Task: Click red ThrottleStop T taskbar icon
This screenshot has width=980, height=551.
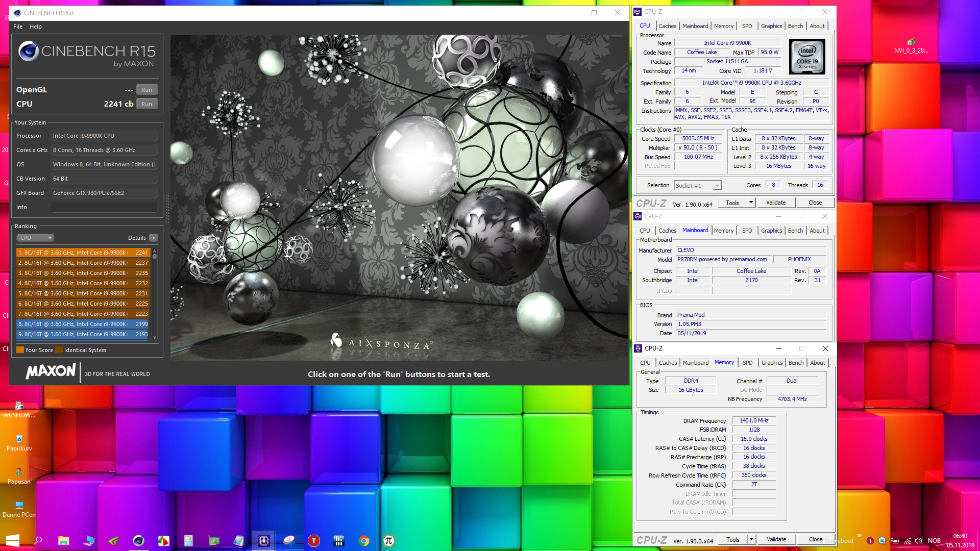Action: click(x=314, y=541)
